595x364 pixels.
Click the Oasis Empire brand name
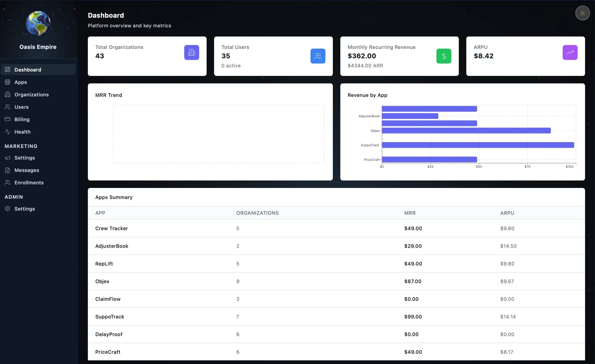[38, 47]
